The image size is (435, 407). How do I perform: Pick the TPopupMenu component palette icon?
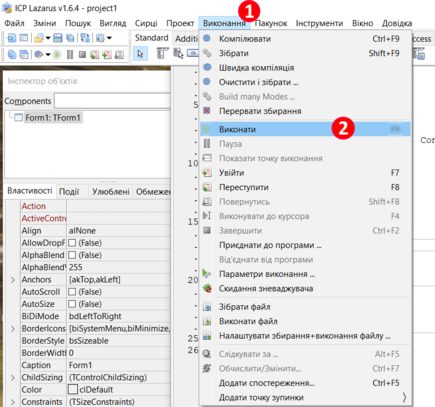[x=178, y=53]
